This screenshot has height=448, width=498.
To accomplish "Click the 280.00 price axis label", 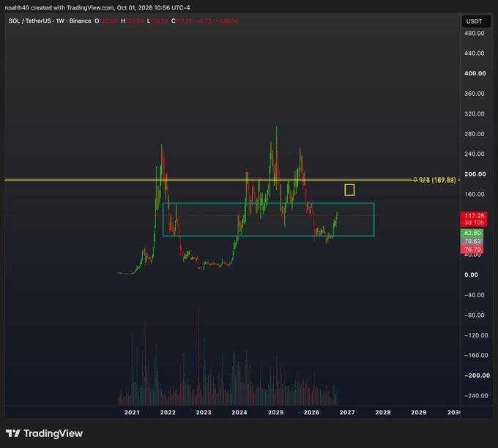I will [474, 134].
